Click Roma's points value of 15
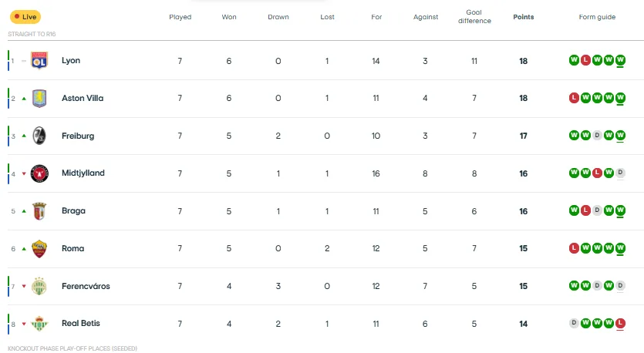This screenshot has width=644, height=353. (x=523, y=249)
